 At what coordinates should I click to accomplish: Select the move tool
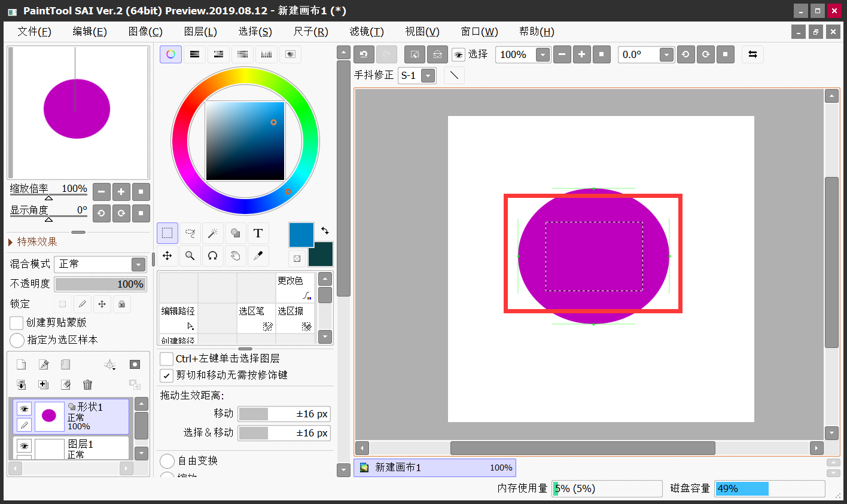tap(167, 256)
